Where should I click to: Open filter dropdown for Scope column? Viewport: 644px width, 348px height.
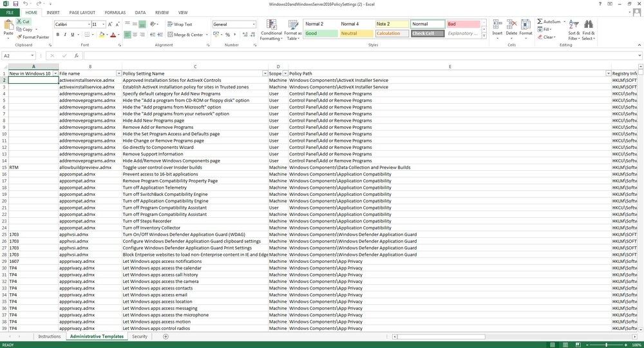coord(285,73)
